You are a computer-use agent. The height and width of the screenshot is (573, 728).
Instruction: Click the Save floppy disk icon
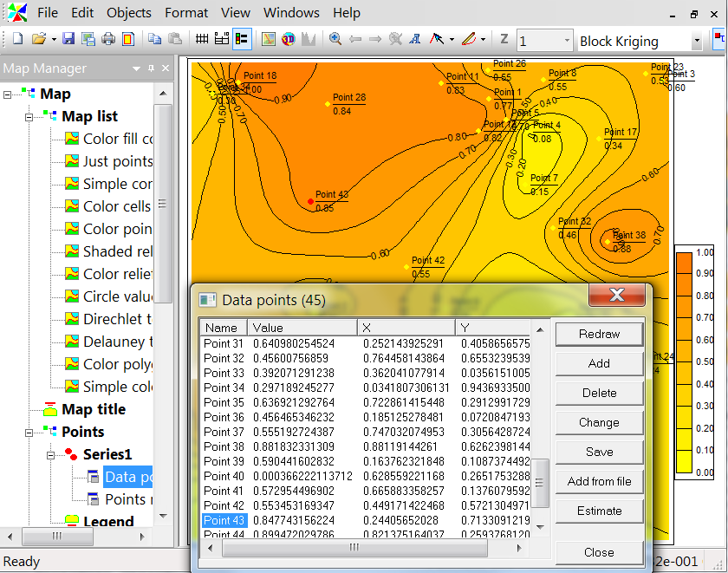tap(68, 39)
